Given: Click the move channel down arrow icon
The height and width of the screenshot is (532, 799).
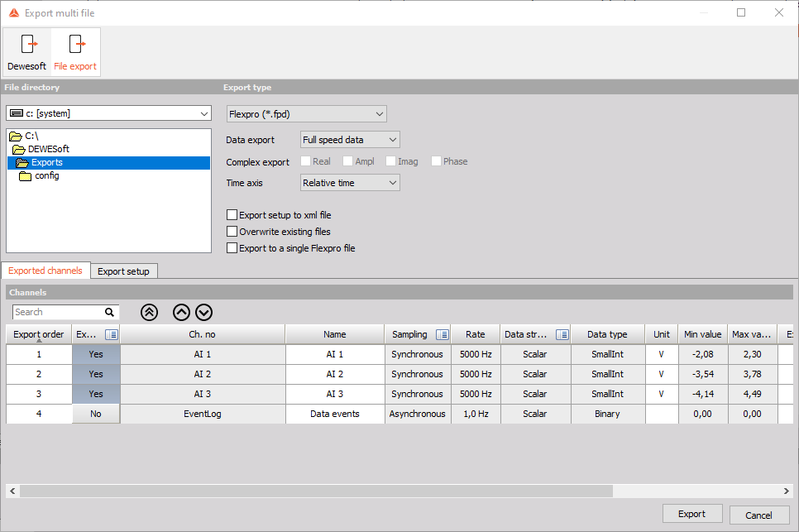Looking at the screenshot, I should 203,313.
